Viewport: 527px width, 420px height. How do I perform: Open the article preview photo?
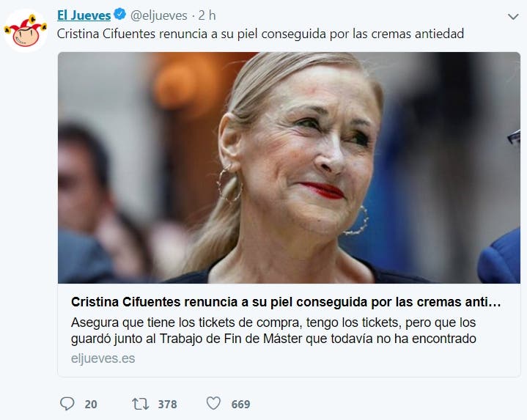tap(289, 168)
